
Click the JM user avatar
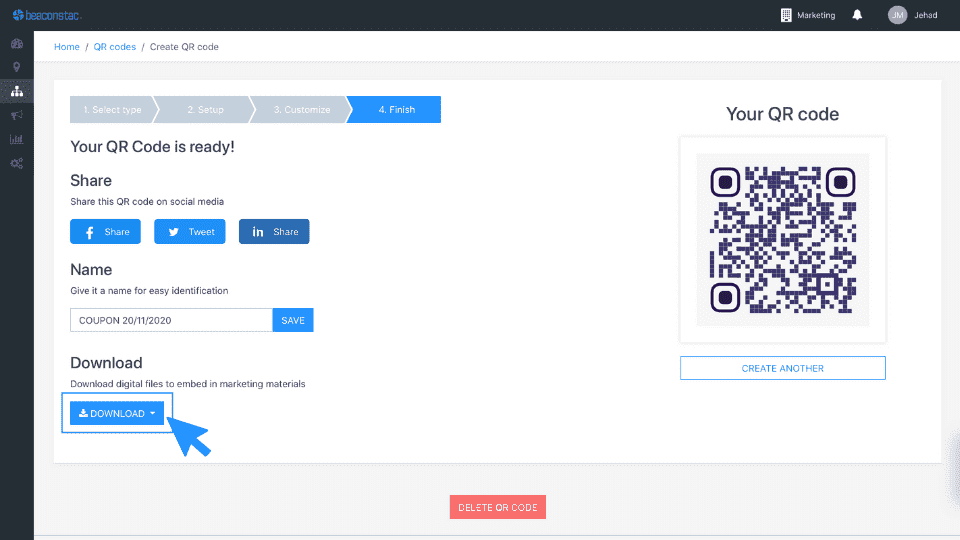898,15
